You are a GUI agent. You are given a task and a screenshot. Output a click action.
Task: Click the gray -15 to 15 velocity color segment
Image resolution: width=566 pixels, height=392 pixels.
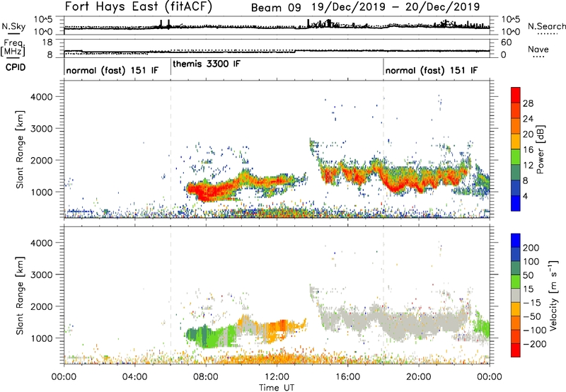(x=516, y=295)
